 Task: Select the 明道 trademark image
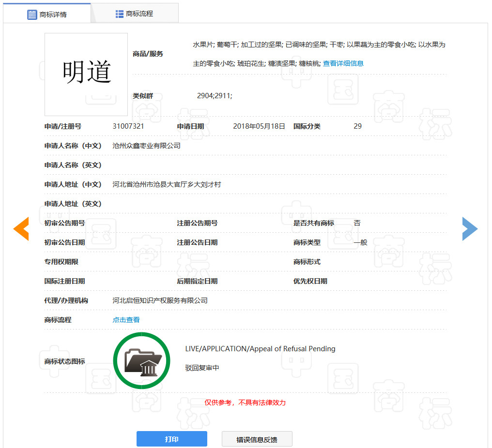(x=86, y=74)
